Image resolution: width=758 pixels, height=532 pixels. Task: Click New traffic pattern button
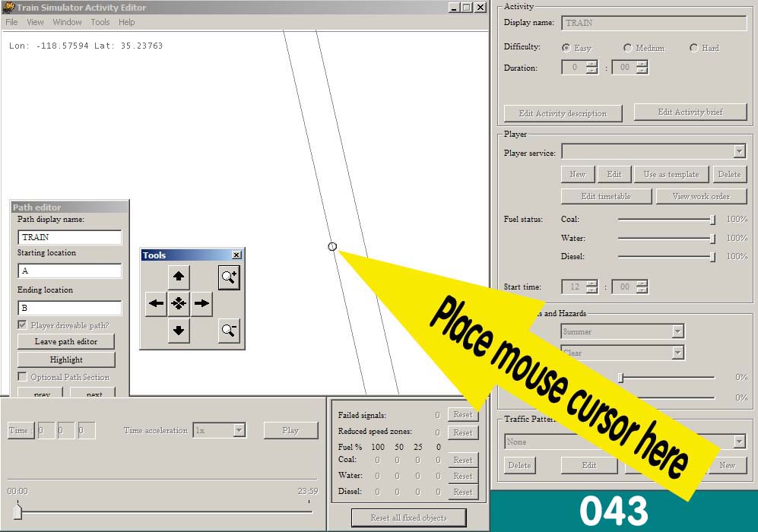point(727,465)
